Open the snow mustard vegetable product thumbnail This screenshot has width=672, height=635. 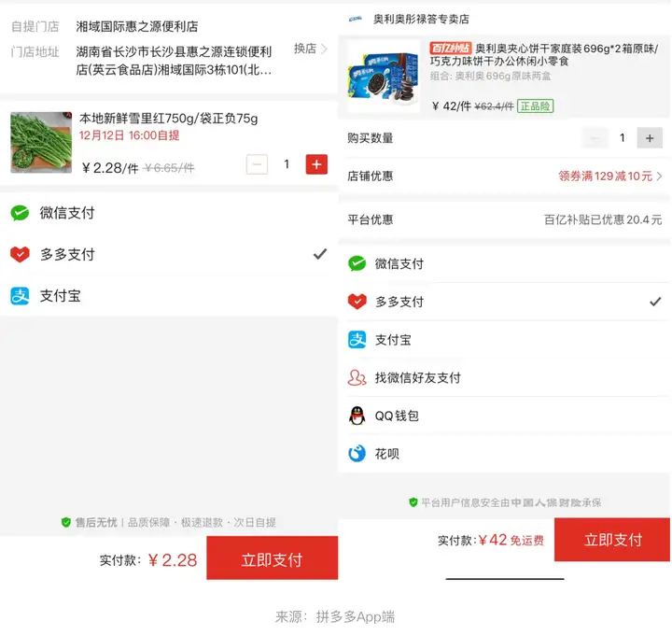(41, 142)
